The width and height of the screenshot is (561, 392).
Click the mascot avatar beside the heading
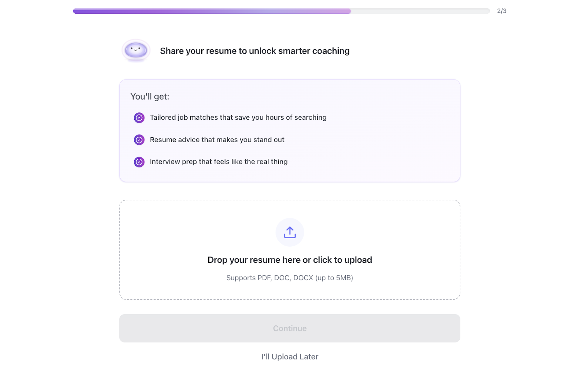coord(136,51)
